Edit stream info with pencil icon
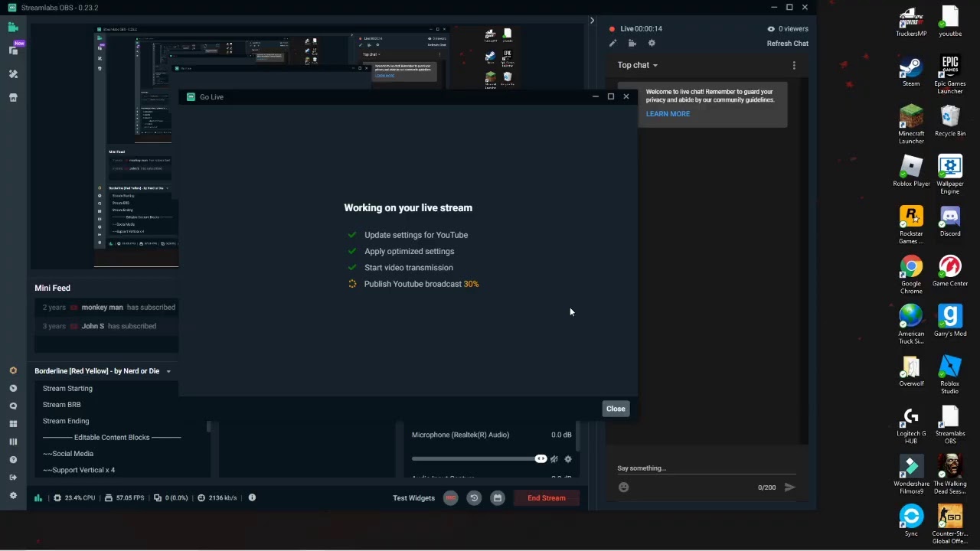This screenshot has width=980, height=551. coord(612,44)
